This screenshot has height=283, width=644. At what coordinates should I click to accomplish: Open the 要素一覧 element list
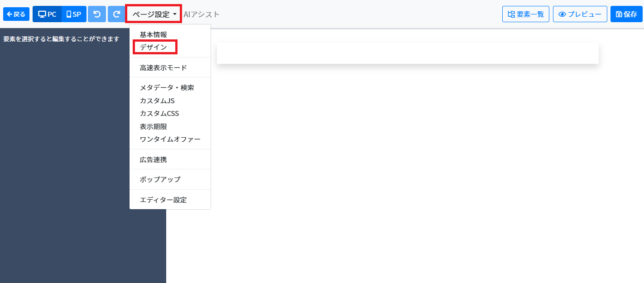point(525,14)
